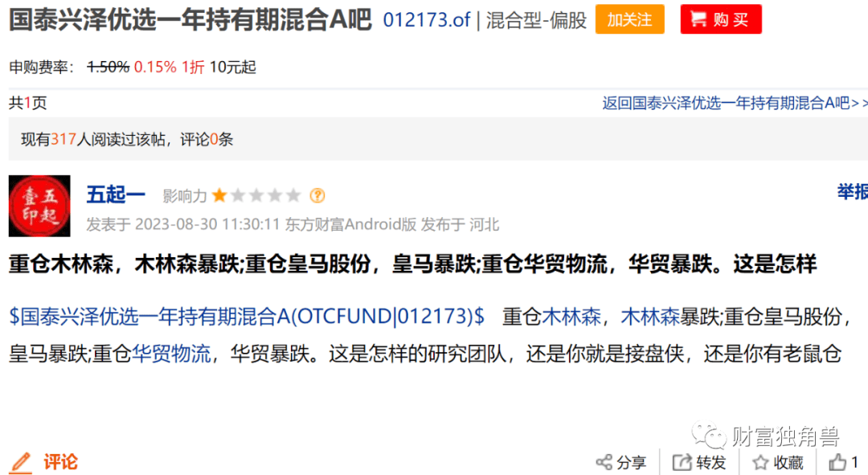
Task: Click the 举报 report link
Action: pos(853,192)
